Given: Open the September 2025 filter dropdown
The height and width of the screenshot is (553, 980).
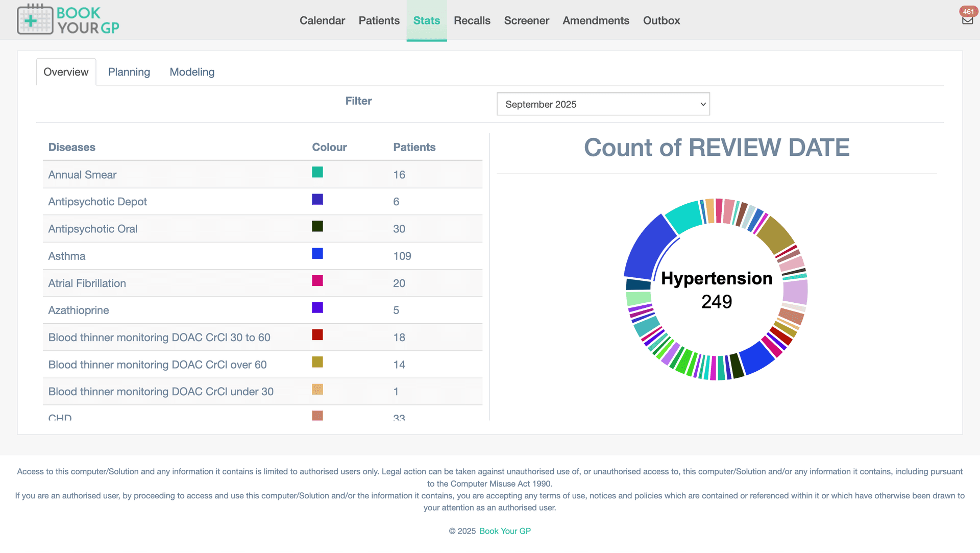Looking at the screenshot, I should tap(603, 104).
